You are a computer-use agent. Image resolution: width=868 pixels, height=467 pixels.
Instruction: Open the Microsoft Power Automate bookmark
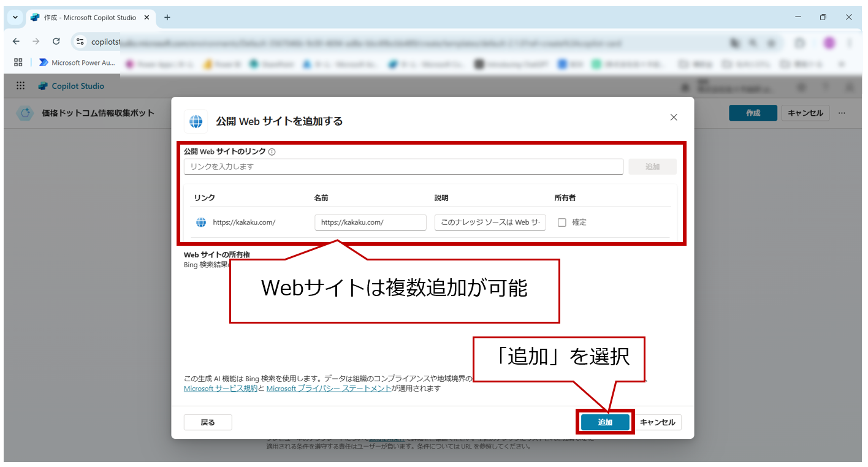tap(77, 63)
